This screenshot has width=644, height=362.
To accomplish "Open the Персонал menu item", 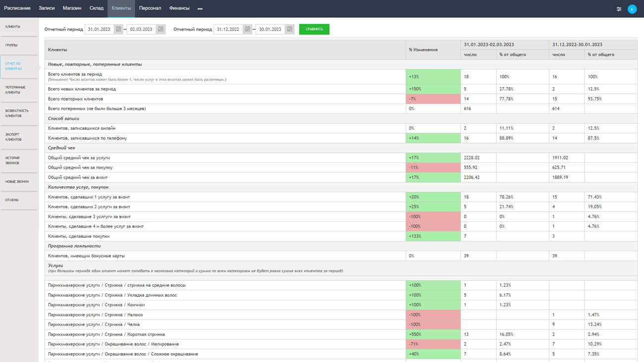I will tap(150, 8).
